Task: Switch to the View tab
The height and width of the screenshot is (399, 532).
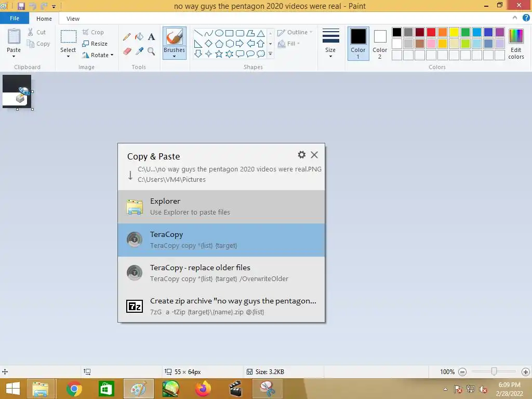Action: point(73,19)
